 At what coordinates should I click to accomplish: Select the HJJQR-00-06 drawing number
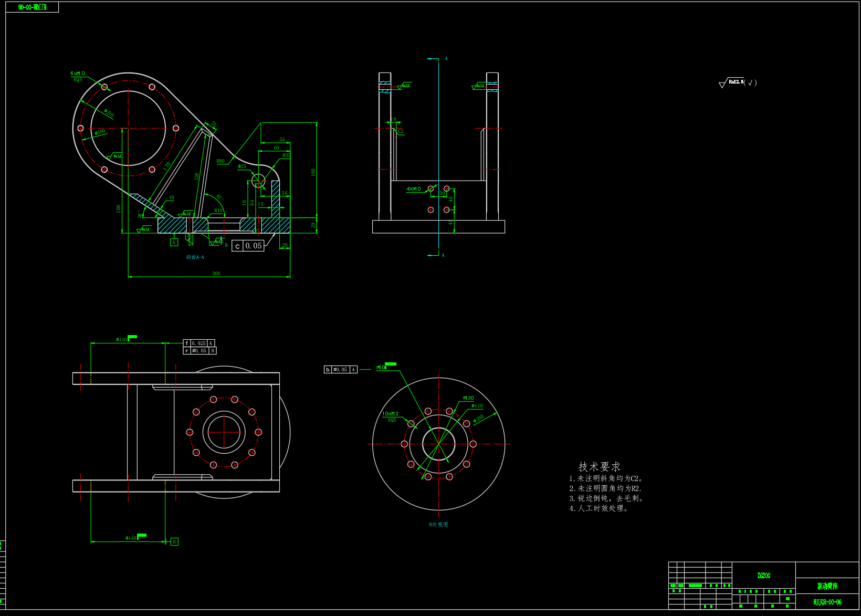(x=827, y=602)
